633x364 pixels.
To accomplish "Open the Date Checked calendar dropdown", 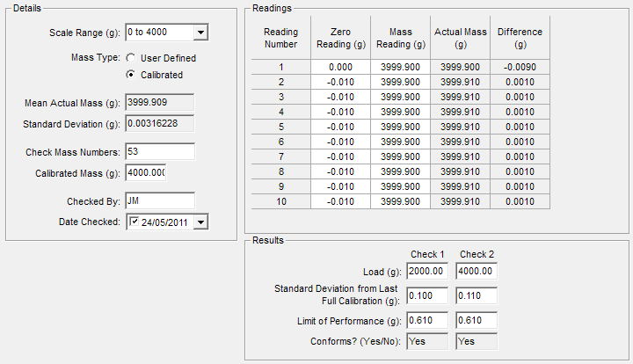I will 201,222.
